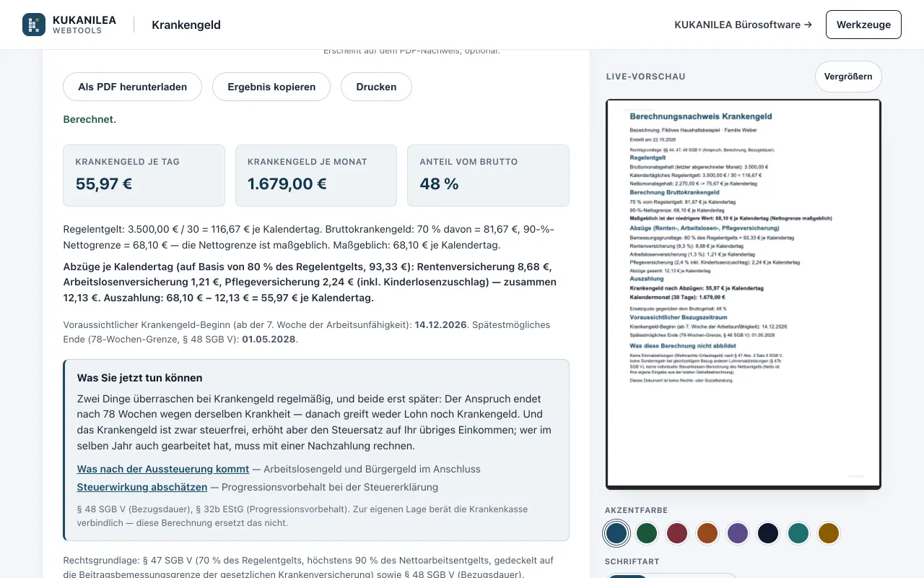Pick the teal accent color

pos(798,533)
